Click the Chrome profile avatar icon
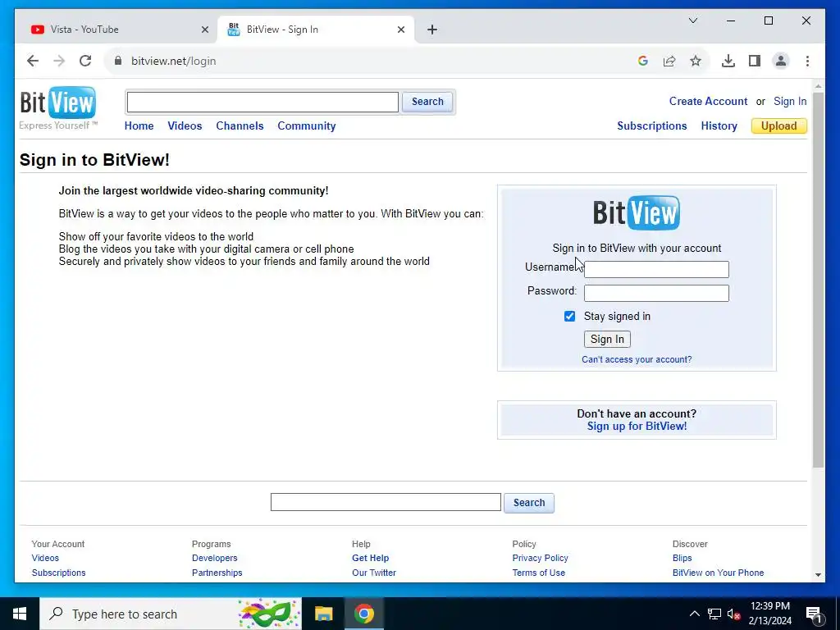The height and width of the screenshot is (630, 840). tap(781, 61)
